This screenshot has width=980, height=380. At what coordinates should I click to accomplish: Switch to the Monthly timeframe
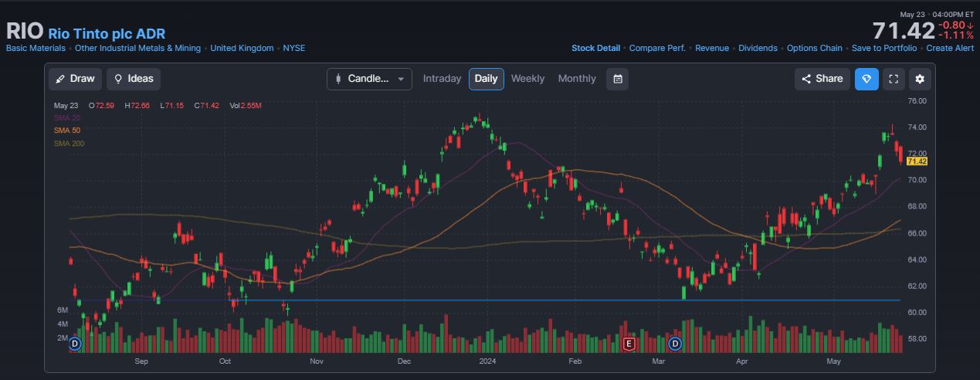[x=577, y=79]
